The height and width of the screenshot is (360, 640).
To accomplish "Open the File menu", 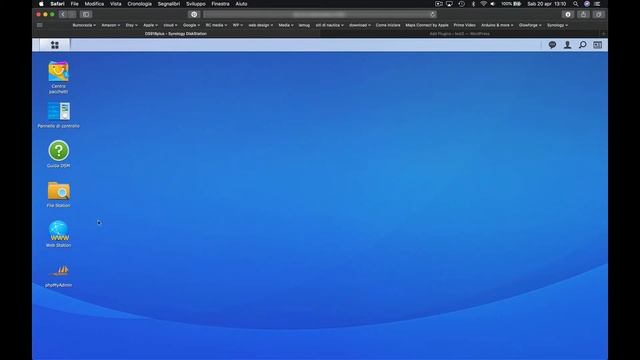I will click(75, 4).
